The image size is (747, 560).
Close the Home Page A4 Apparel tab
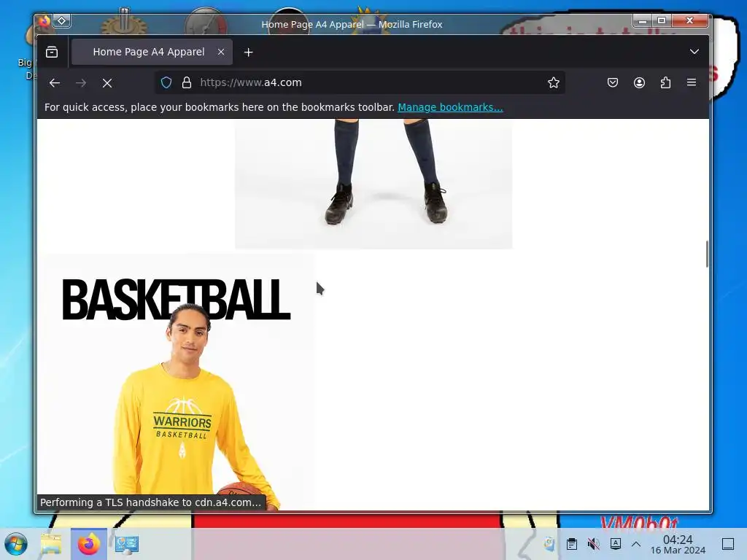point(221,52)
